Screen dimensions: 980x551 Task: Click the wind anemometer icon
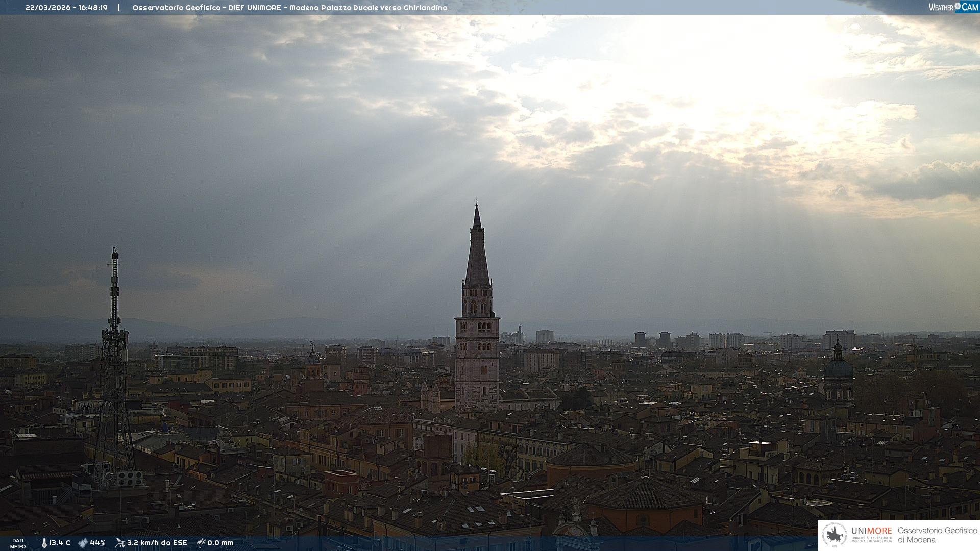click(120, 543)
